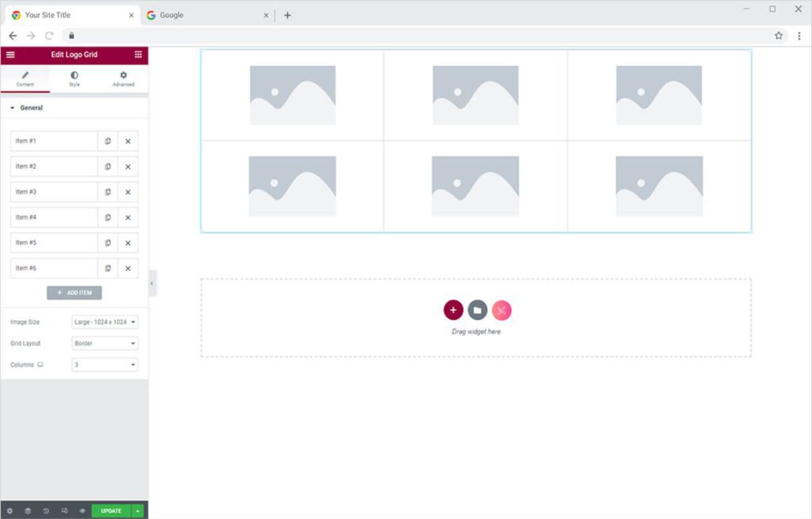Open the template library folder button
812x519 pixels.
pos(477,310)
